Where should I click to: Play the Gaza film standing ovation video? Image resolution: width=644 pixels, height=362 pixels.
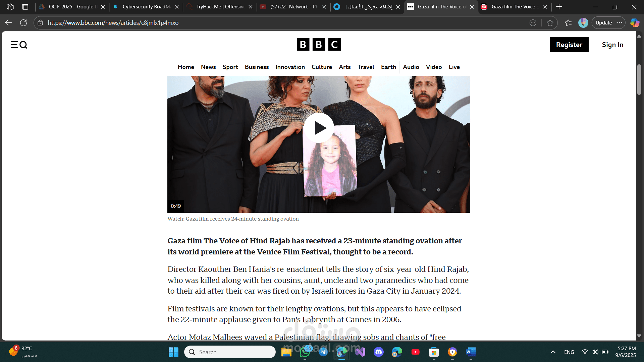coord(319,128)
